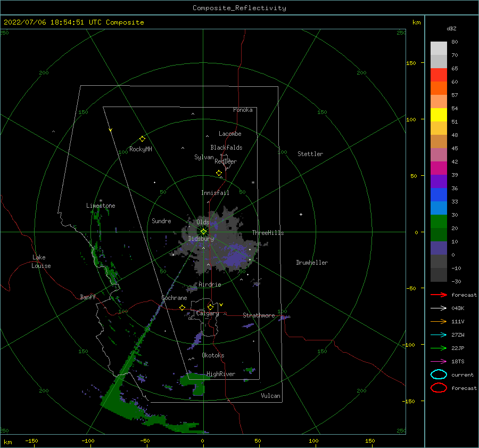Select the red 65-60 dBZ swatch
Image resolution: width=479 pixels, height=448 pixels.
click(x=439, y=75)
